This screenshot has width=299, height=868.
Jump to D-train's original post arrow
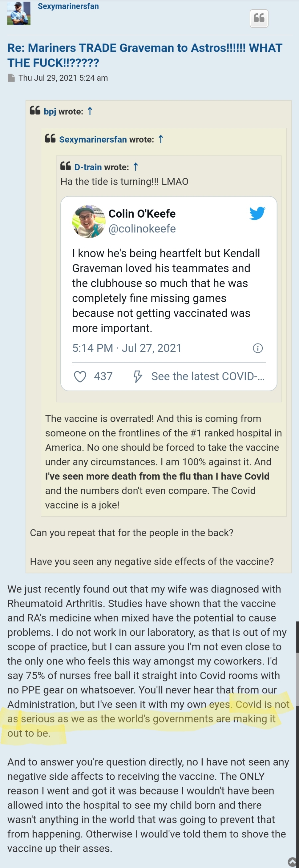(135, 167)
